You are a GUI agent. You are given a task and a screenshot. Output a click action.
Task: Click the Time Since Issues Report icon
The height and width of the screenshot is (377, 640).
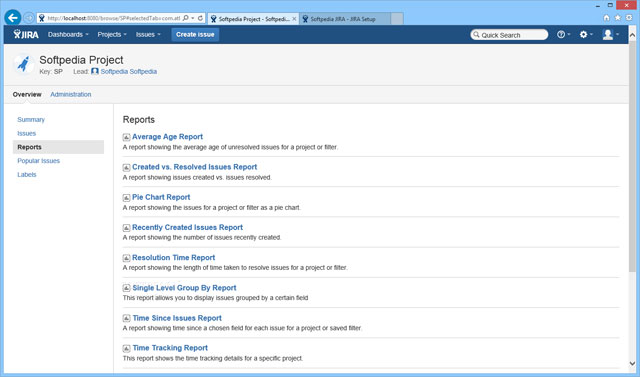[127, 318]
